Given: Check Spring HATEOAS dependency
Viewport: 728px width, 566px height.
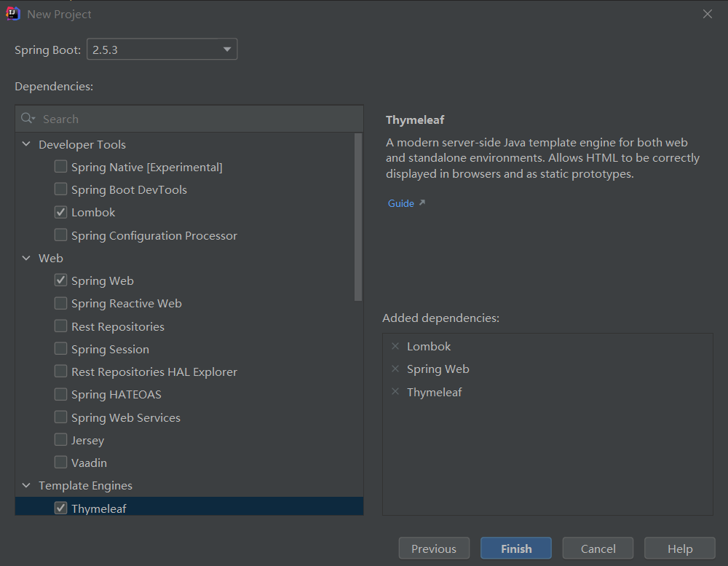Looking at the screenshot, I should (60, 394).
